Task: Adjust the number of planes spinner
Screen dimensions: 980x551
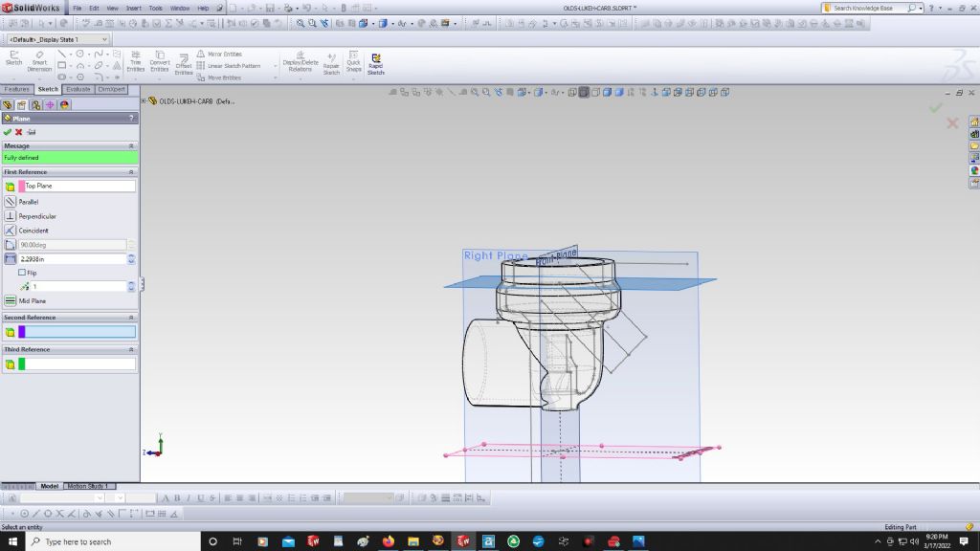Action: [x=131, y=286]
